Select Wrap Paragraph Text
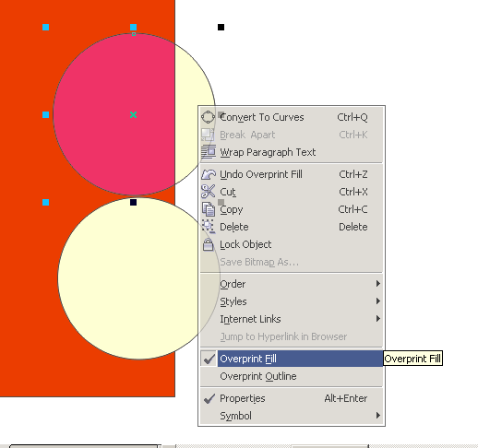Image resolution: width=478 pixels, height=448 pixels. [x=292, y=152]
